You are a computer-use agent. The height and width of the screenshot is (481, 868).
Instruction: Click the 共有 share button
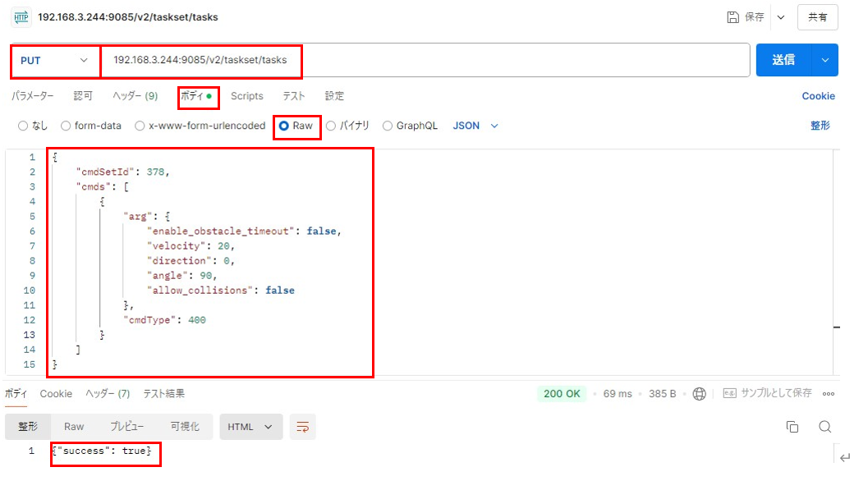click(x=817, y=17)
